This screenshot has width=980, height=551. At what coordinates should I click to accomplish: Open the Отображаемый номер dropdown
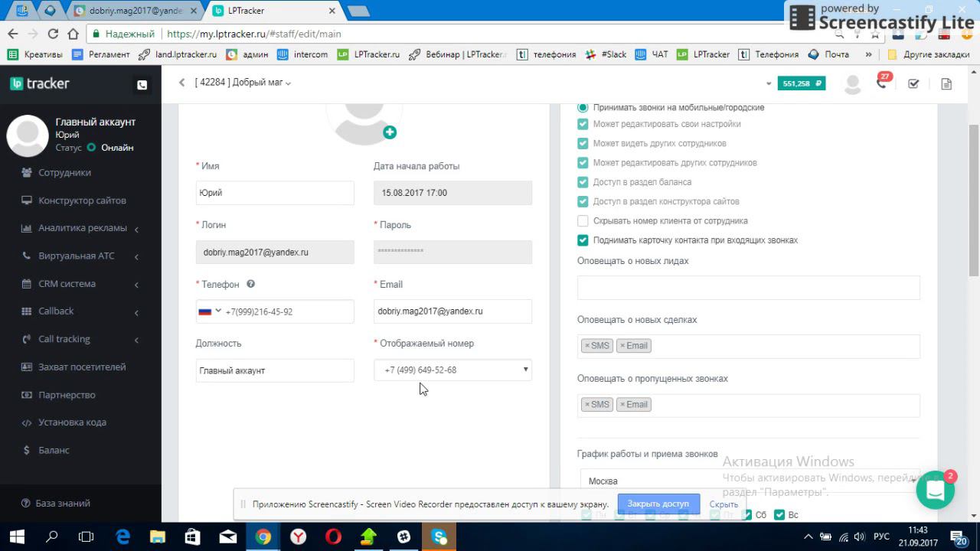click(x=452, y=370)
